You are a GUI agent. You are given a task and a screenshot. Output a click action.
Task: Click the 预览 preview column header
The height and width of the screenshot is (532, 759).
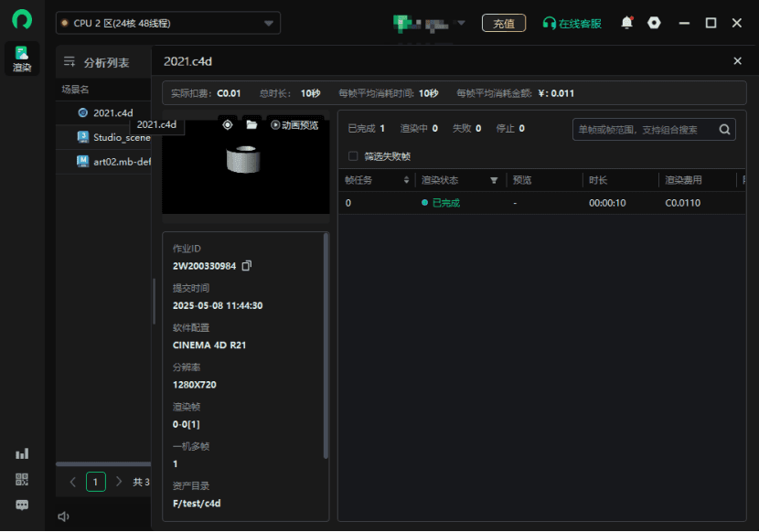pos(522,180)
